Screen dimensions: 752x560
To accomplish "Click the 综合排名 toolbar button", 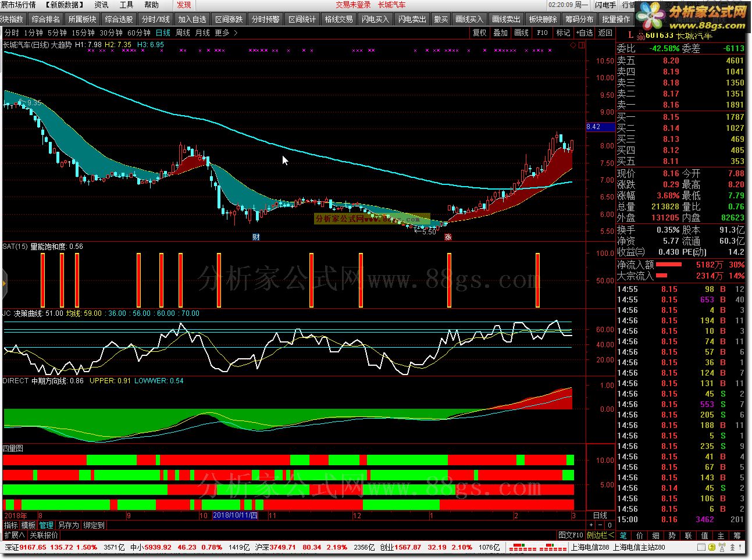I will point(45,19).
